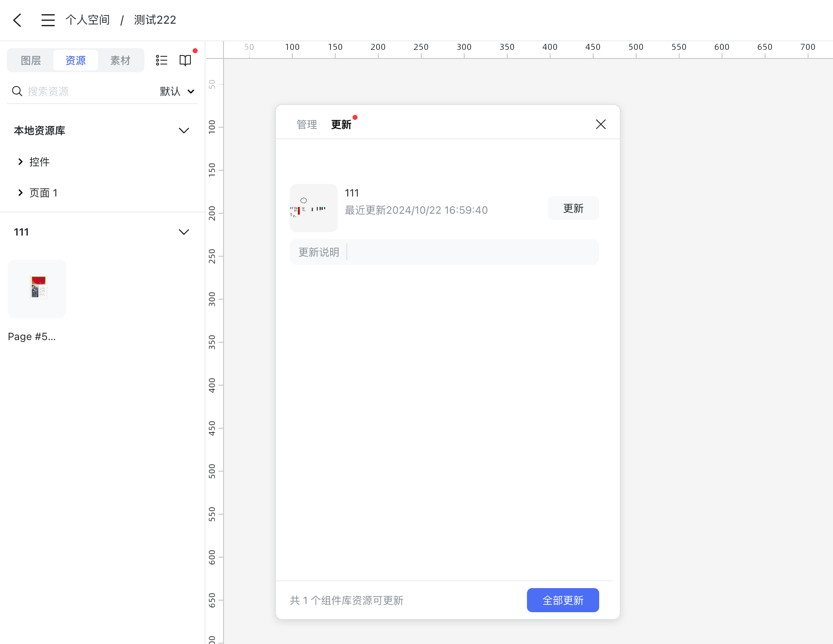Select the 更新 tab in dialog
The height and width of the screenshot is (644, 833).
coord(341,125)
